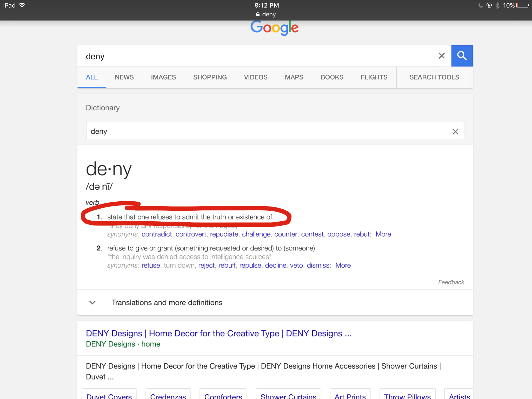
Task: Click the 'Dictionary' card heading
Action: point(103,108)
